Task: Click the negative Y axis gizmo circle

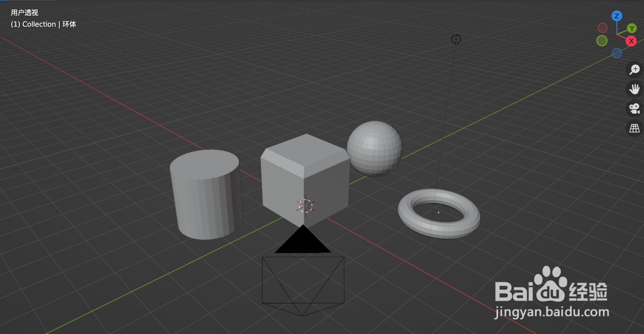Action: (x=602, y=41)
